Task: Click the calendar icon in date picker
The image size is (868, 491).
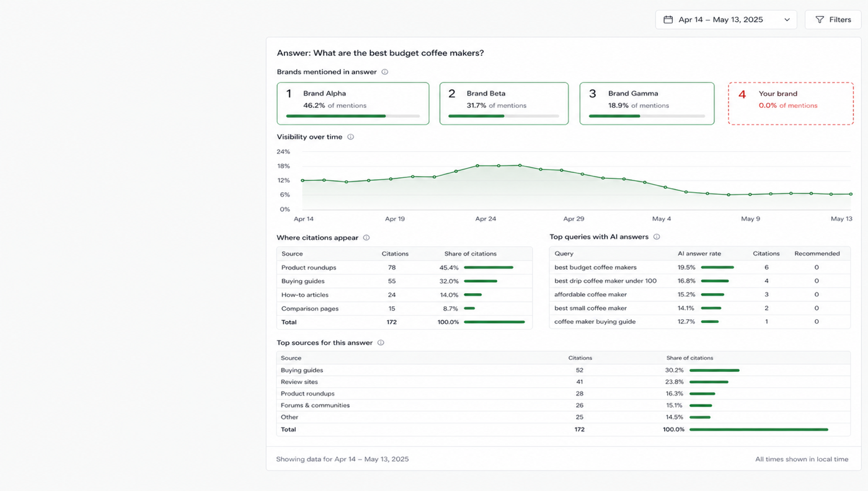Action: click(x=668, y=20)
